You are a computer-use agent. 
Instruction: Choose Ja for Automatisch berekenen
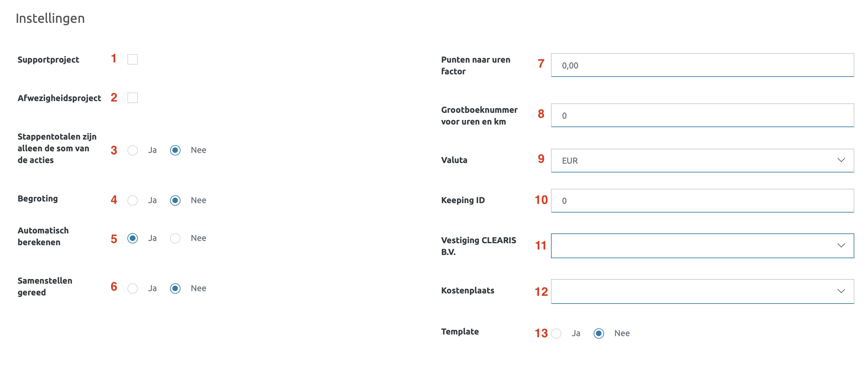point(132,238)
